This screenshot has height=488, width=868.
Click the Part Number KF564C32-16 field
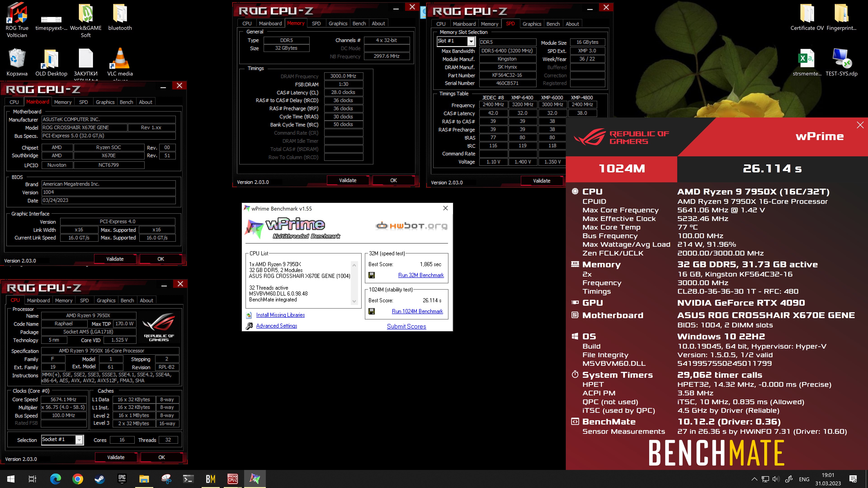click(507, 75)
